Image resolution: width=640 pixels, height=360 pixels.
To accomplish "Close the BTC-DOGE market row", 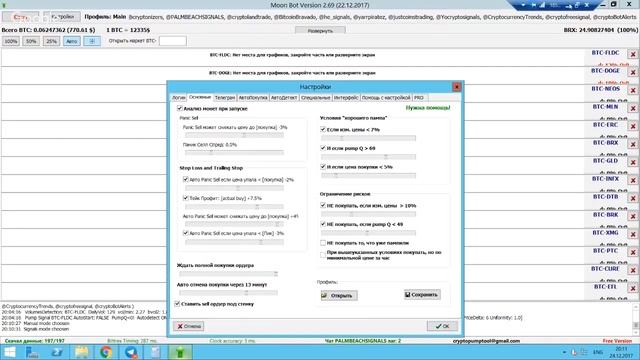I will pos(633,72).
